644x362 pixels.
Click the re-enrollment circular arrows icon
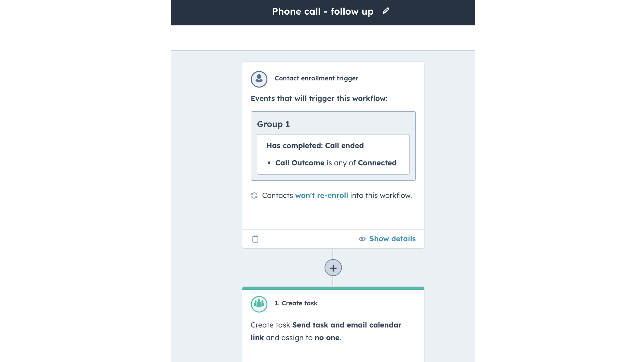click(255, 195)
